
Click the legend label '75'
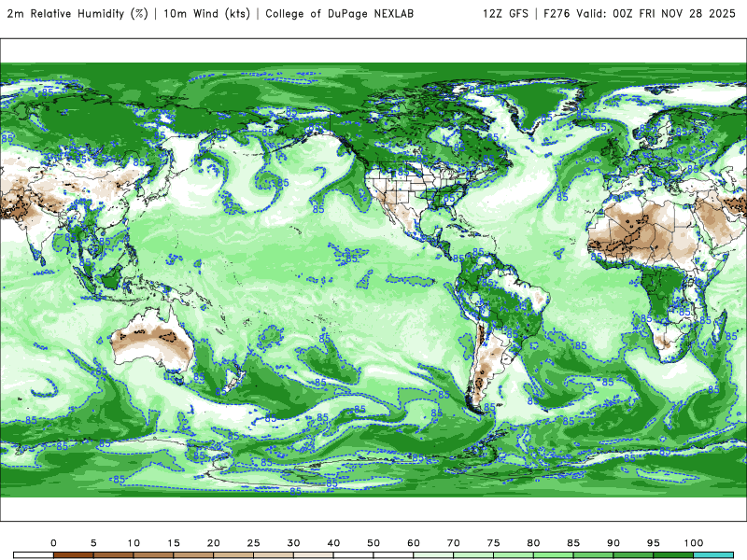(494, 543)
